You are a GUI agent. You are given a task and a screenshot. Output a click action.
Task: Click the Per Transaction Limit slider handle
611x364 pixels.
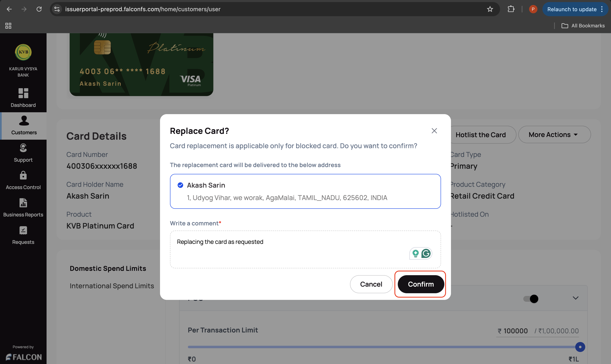click(x=580, y=347)
